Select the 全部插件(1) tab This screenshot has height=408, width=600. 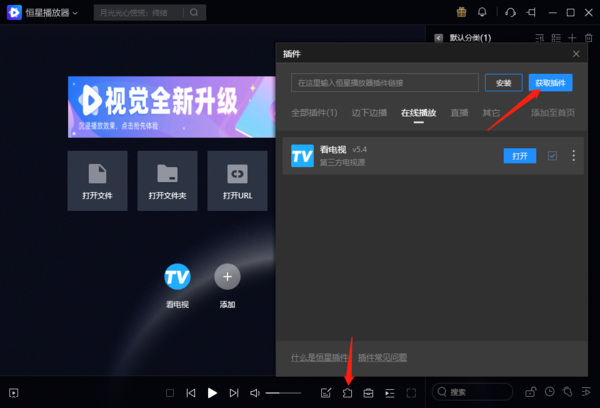[x=314, y=113]
